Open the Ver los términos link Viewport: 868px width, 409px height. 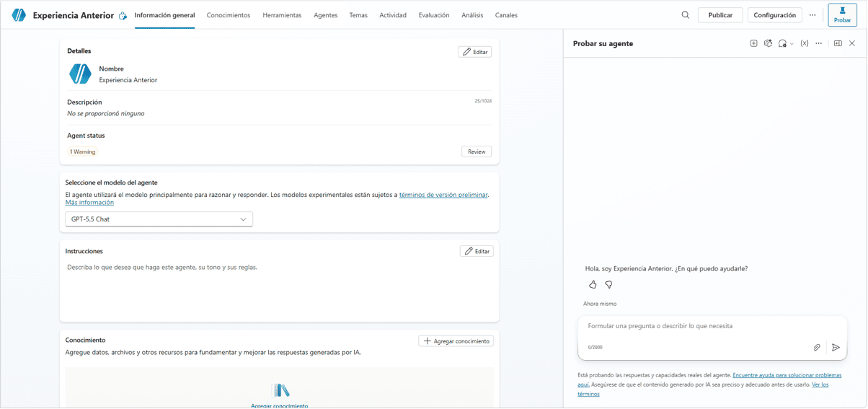click(820, 384)
